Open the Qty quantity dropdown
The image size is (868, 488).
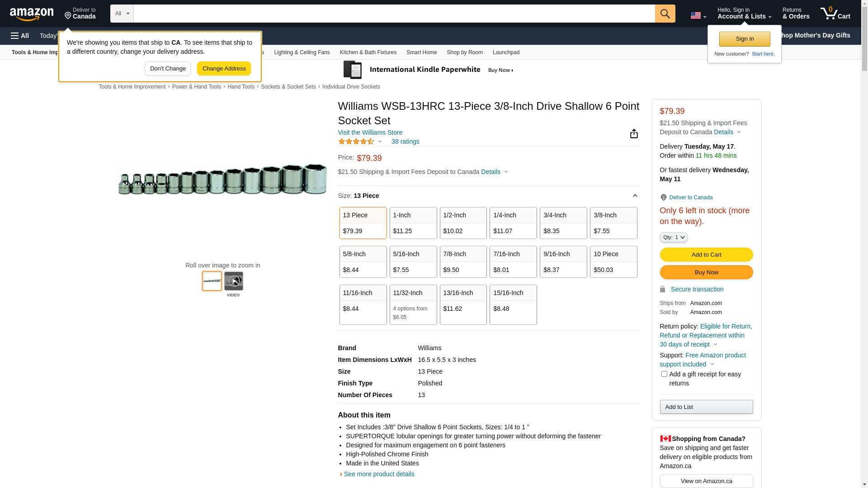(x=674, y=237)
